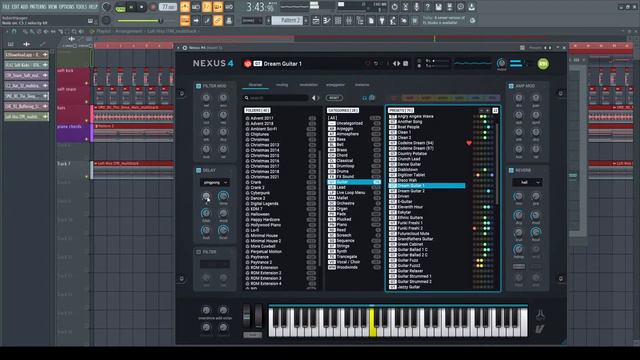Open the filter type dropdown in FILTER section
The image size is (640, 360).
(x=214, y=264)
